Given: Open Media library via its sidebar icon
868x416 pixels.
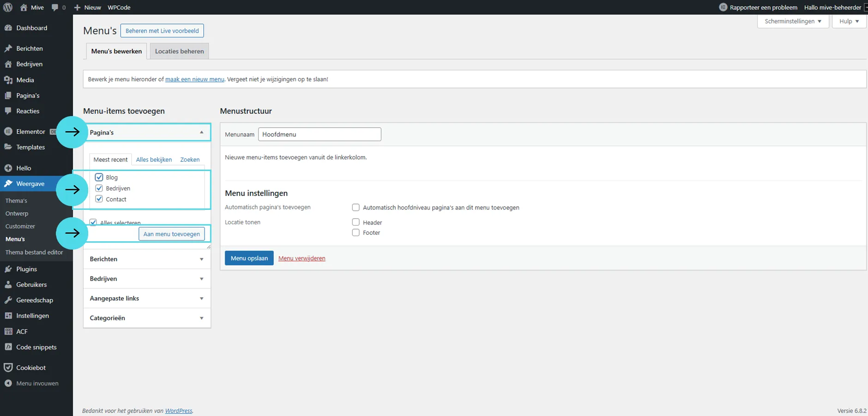Looking at the screenshot, I should 8,80.
